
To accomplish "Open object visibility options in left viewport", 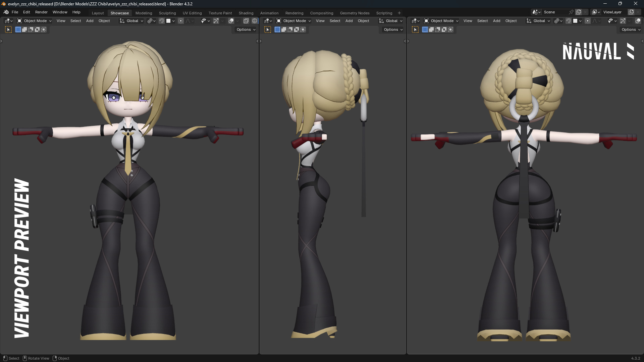I will pos(205,21).
